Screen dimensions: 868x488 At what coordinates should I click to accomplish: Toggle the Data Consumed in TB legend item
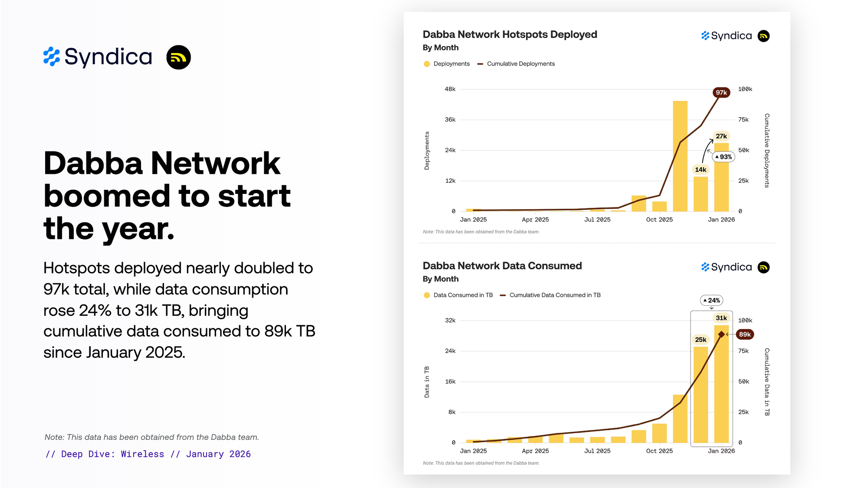click(x=463, y=295)
